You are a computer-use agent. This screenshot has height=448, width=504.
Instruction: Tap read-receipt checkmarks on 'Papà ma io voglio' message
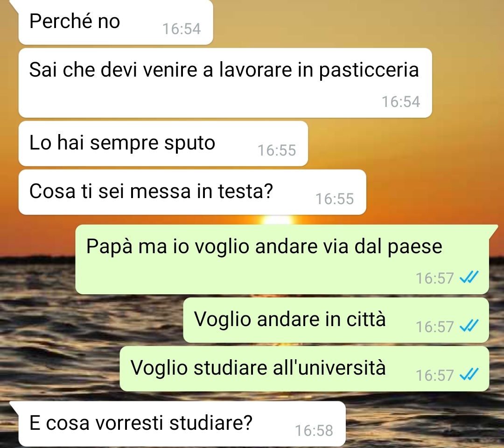(469, 277)
